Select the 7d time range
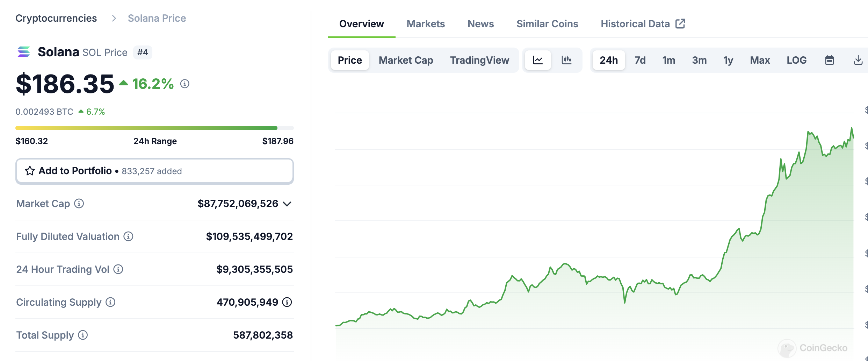 click(x=640, y=60)
